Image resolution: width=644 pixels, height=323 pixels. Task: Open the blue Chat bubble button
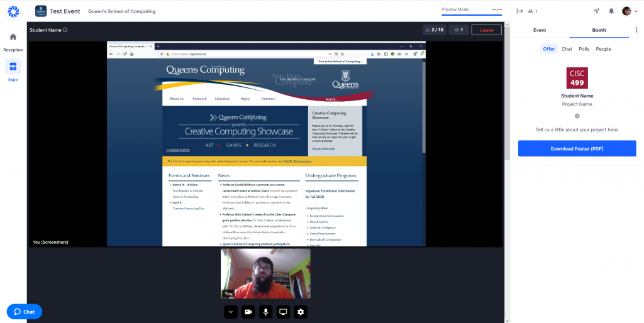[25, 312]
